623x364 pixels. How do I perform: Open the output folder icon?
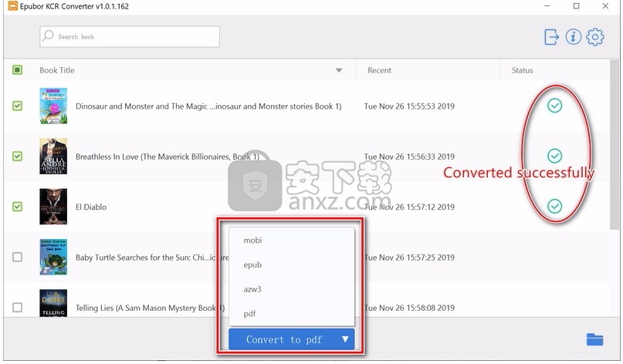pos(594,339)
